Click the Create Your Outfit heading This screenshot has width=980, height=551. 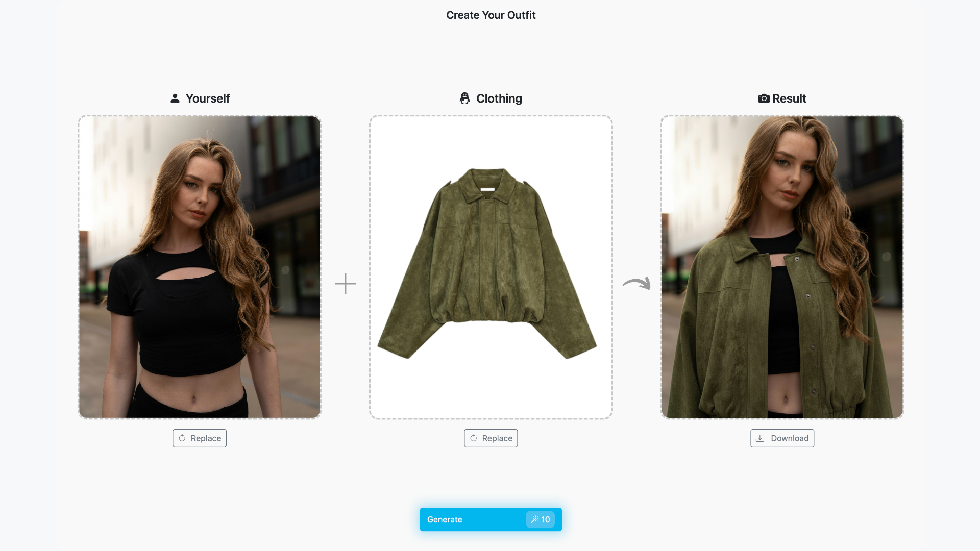click(491, 15)
